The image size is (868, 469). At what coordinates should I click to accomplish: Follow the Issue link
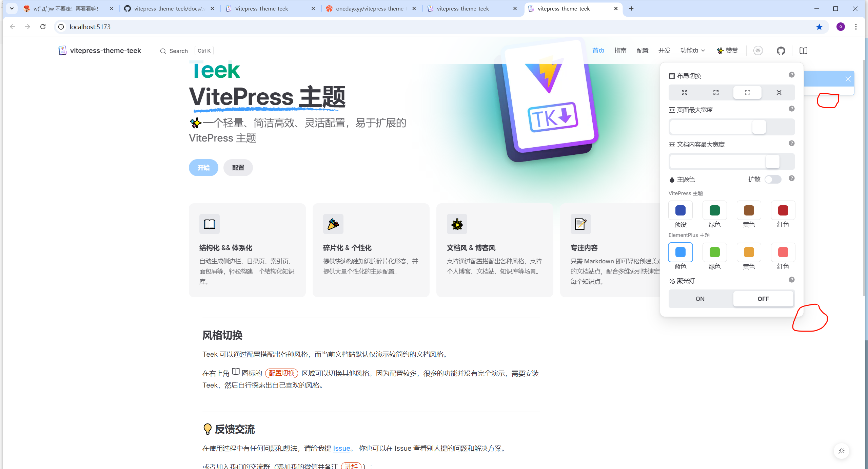click(341, 448)
